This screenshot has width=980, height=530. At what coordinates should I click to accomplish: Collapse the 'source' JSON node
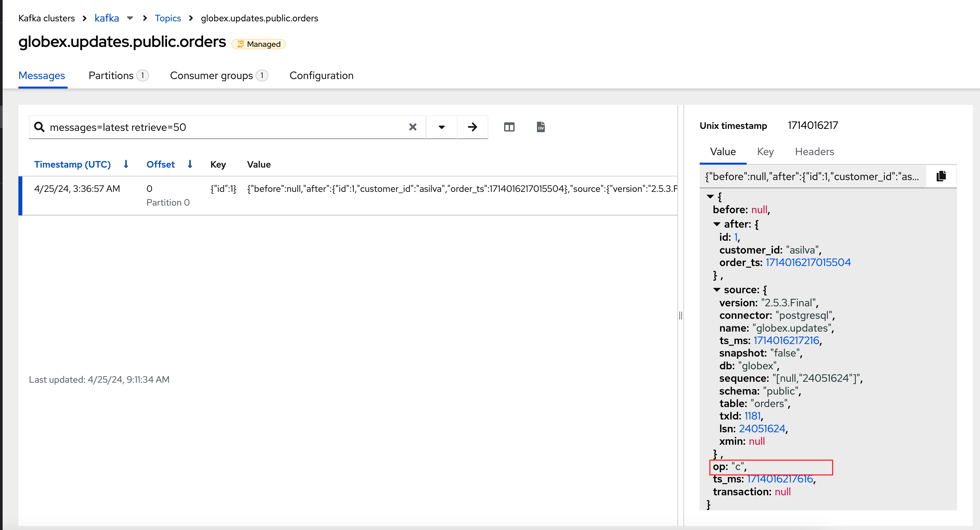[x=717, y=290]
